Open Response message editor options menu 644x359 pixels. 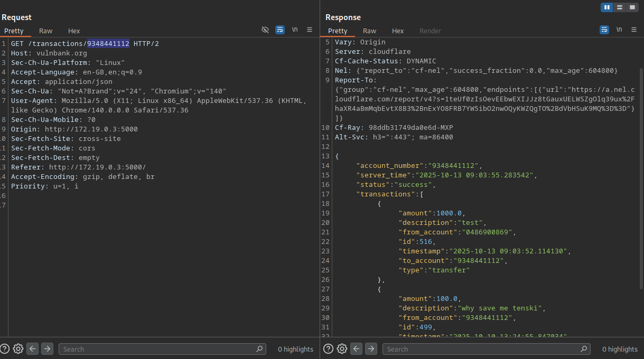[633, 30]
